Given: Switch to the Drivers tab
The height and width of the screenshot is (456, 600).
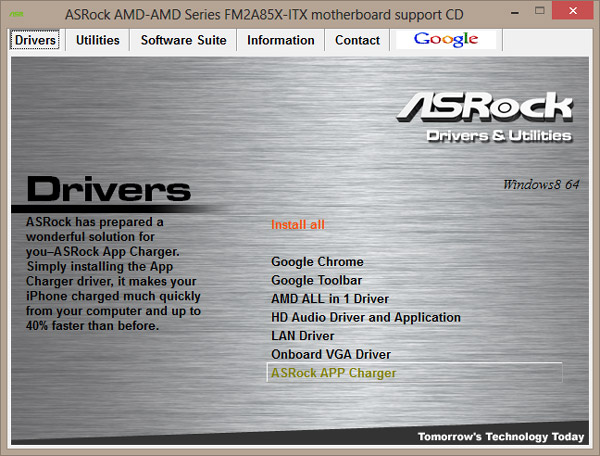Looking at the screenshot, I should point(35,40).
